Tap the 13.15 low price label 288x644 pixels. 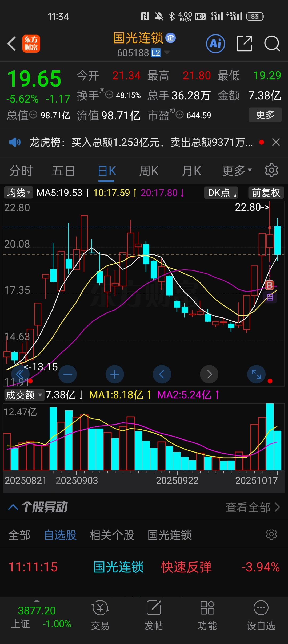click(x=41, y=367)
